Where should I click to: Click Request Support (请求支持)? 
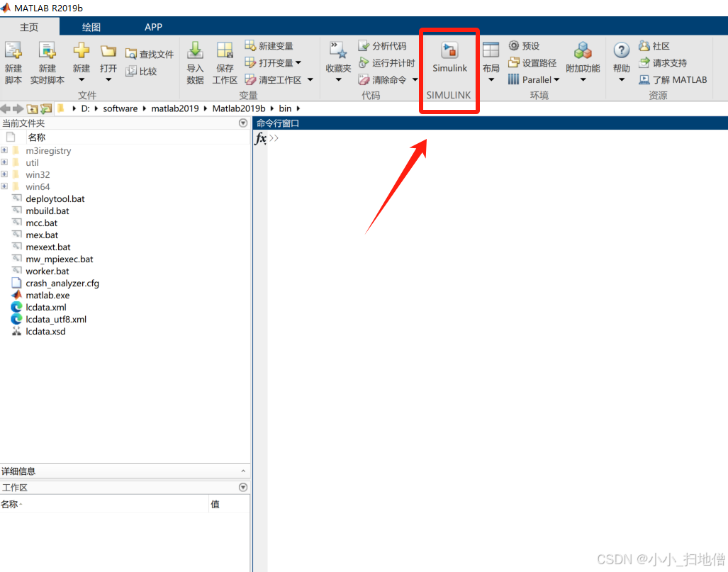663,62
